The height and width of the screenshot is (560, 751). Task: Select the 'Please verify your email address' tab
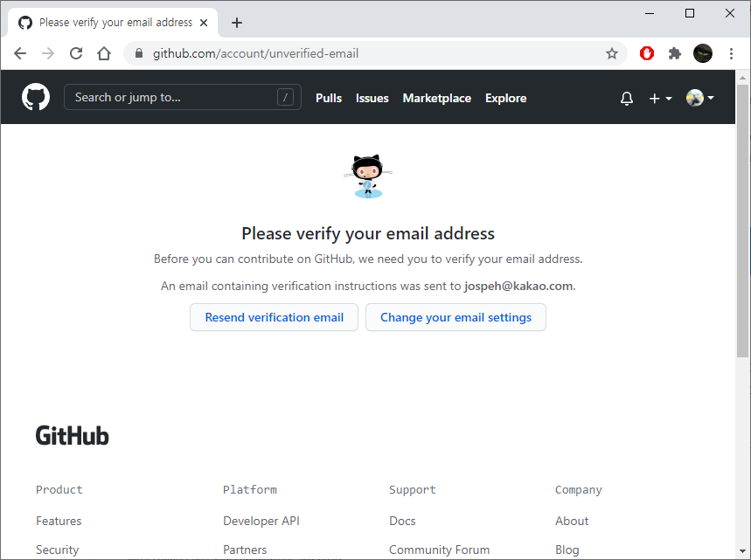[x=113, y=23]
